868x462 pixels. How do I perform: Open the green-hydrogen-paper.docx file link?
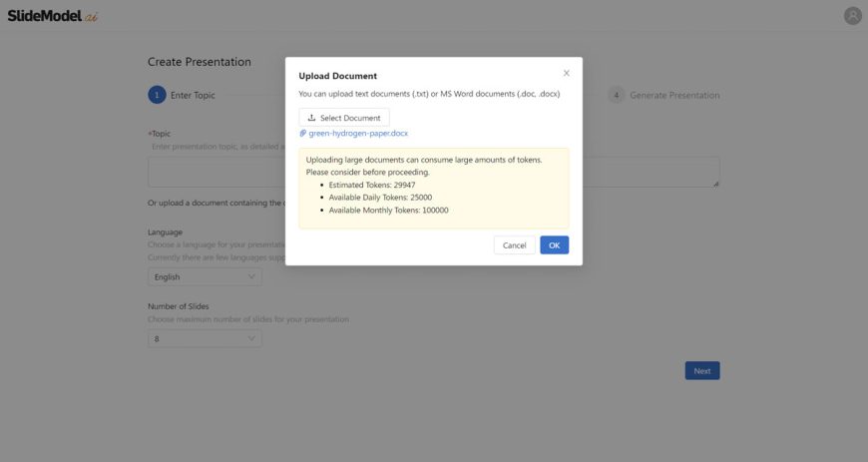coord(358,133)
